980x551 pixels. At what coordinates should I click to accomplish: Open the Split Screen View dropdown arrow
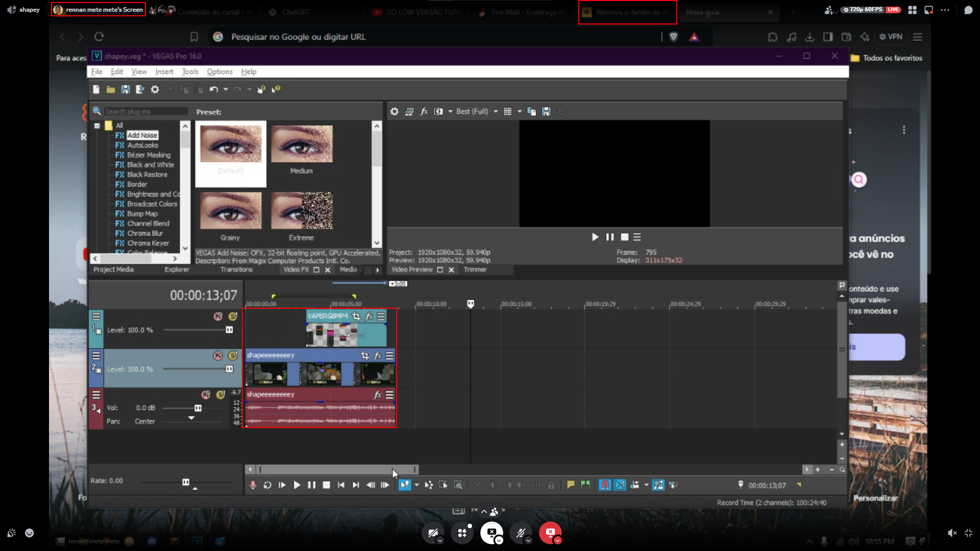(450, 111)
